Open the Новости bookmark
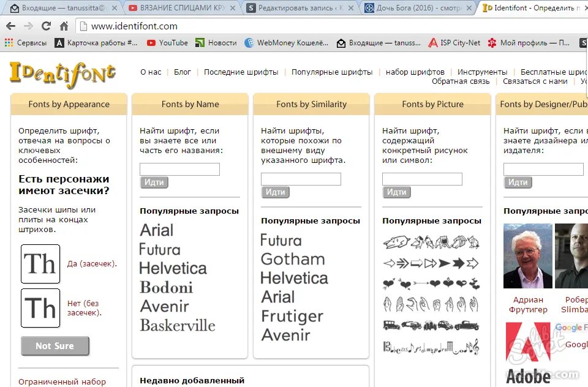The height and width of the screenshot is (387, 588). [x=216, y=43]
